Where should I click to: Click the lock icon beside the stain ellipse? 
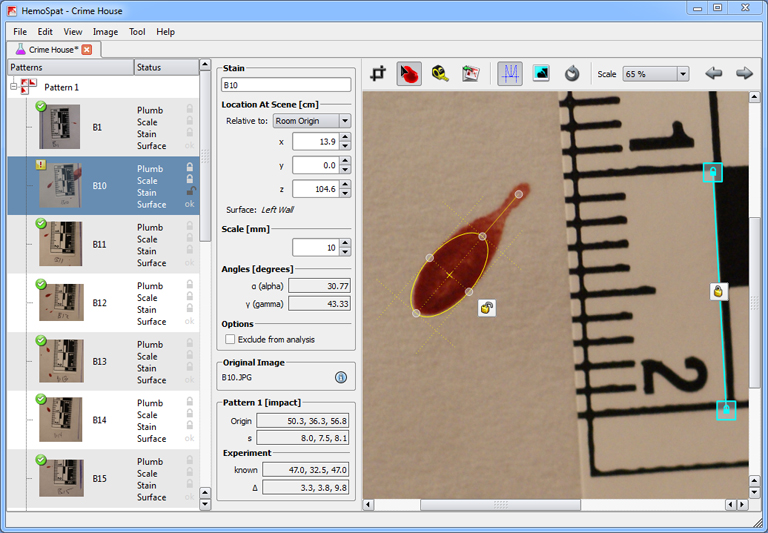tap(487, 308)
